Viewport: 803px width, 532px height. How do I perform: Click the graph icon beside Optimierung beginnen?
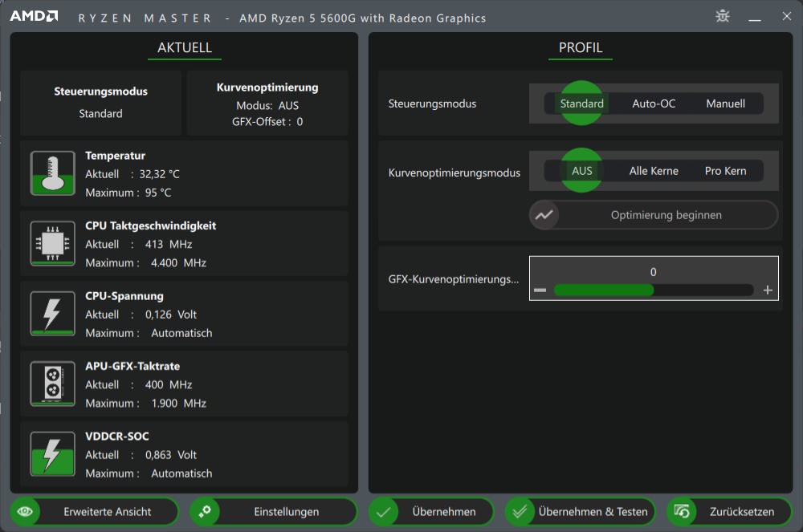(x=544, y=215)
